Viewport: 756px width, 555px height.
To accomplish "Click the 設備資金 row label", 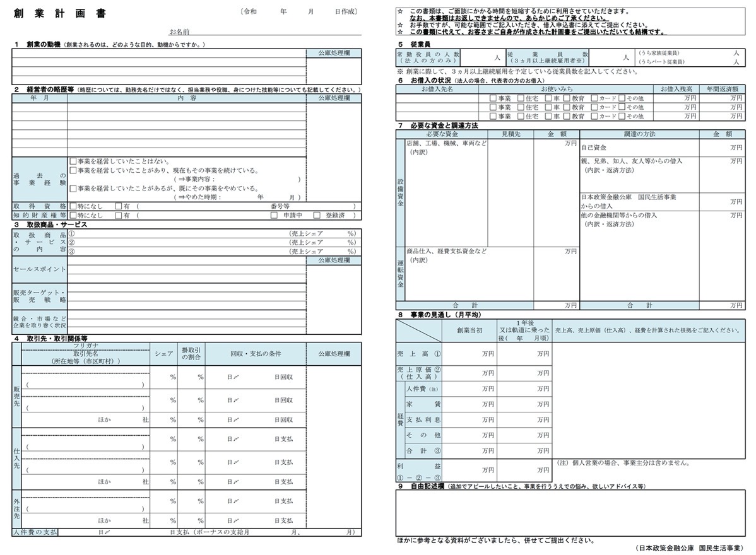I will (400, 193).
